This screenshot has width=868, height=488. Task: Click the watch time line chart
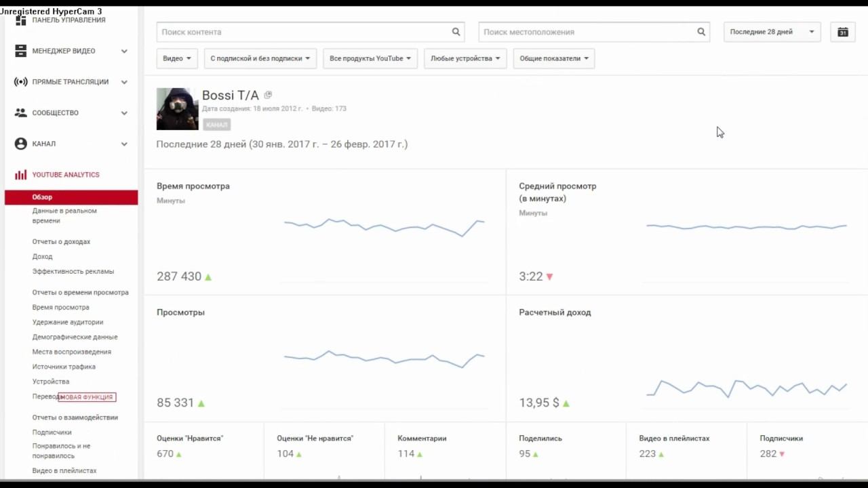pyautogui.click(x=384, y=227)
